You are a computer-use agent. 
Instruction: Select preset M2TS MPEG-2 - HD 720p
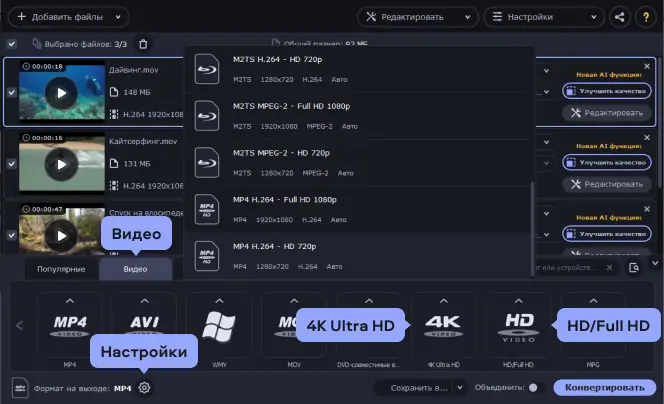[x=359, y=162]
